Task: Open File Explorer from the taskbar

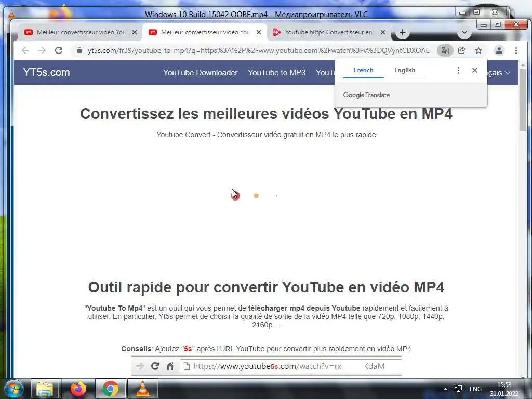Action: pos(45,389)
